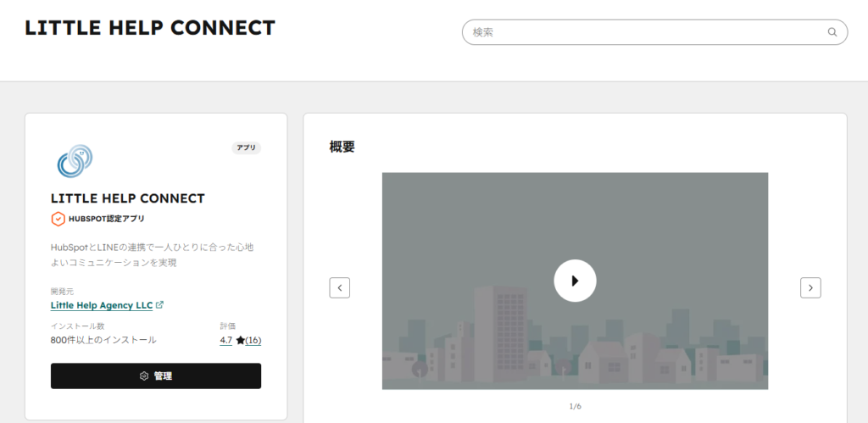Open the Little Help Agency LLC link
This screenshot has height=423, width=868.
pos(102,305)
